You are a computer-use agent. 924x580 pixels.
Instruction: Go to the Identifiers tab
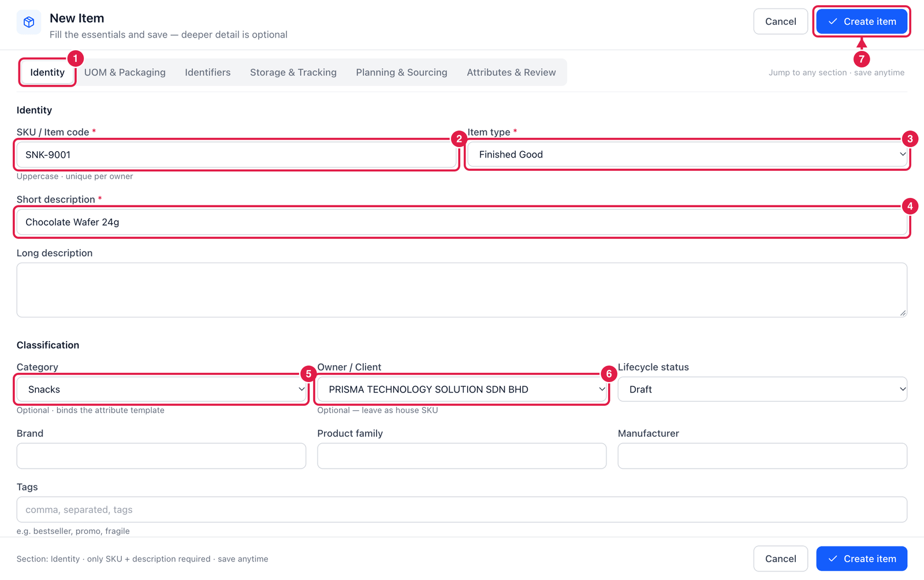tap(208, 72)
